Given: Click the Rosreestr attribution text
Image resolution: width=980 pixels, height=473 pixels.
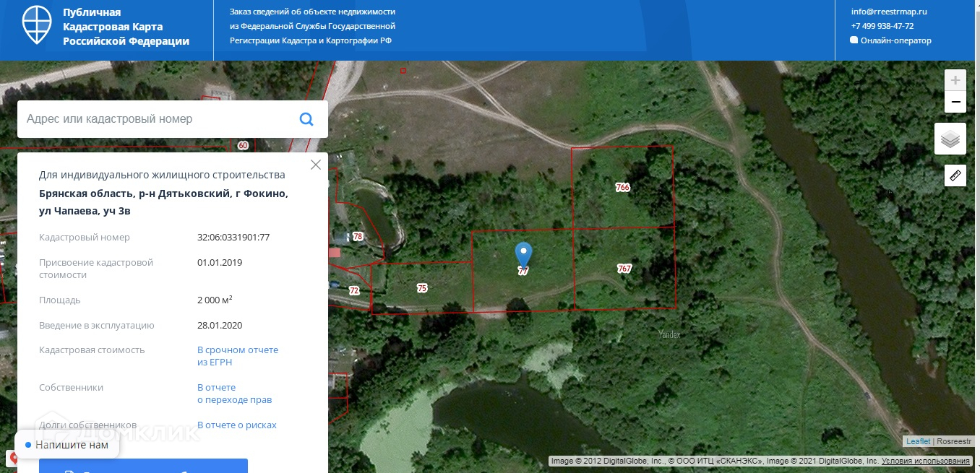Looking at the screenshot, I should pos(955,441).
